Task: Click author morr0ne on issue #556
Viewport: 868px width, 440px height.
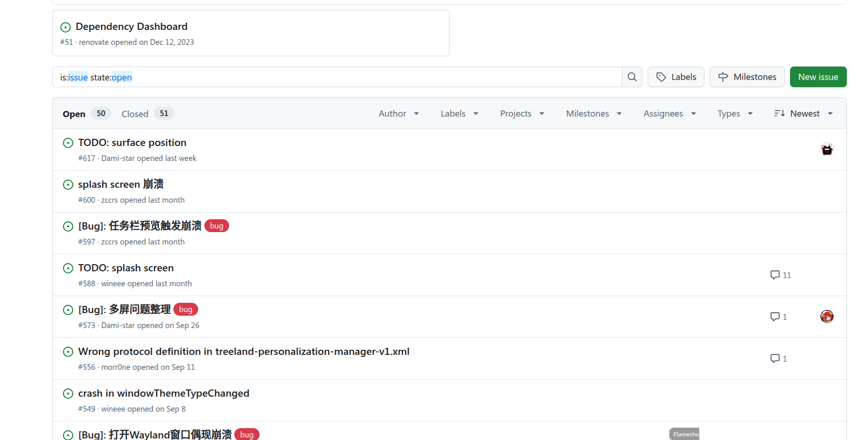Action: 116,367
